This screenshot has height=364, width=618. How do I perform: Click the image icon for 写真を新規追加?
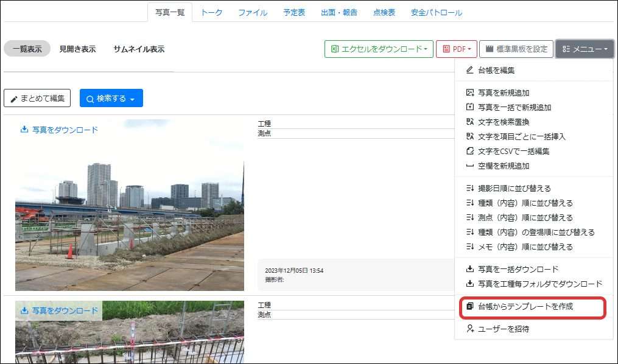(469, 93)
